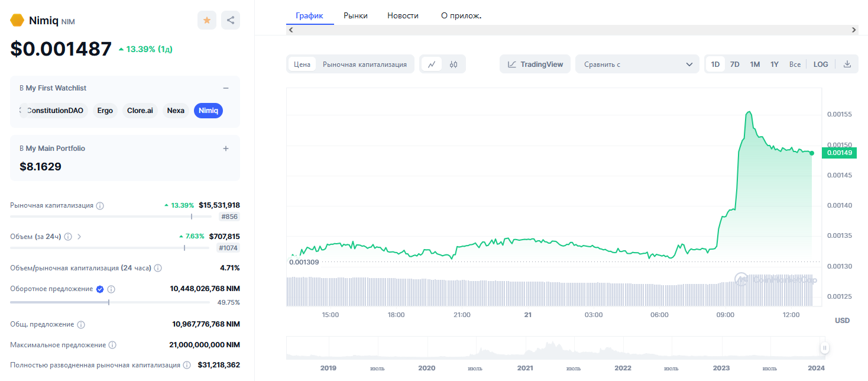
Task: Toggle chart to Рыночная капитализация
Action: pos(364,64)
